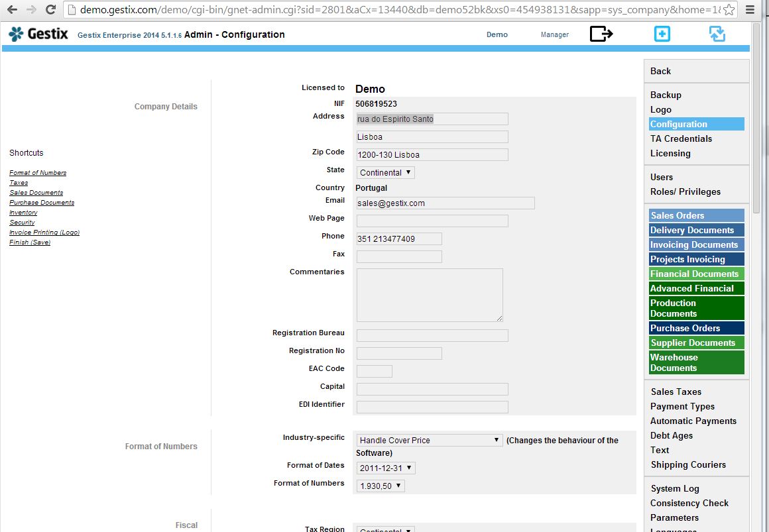Open the Format of Numbers 1.930,50 dropdown
Image resolution: width=769 pixels, height=532 pixels.
point(381,486)
